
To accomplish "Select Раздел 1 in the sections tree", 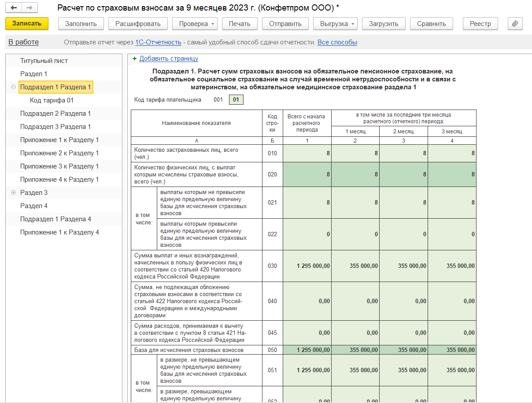I will pyautogui.click(x=33, y=74).
